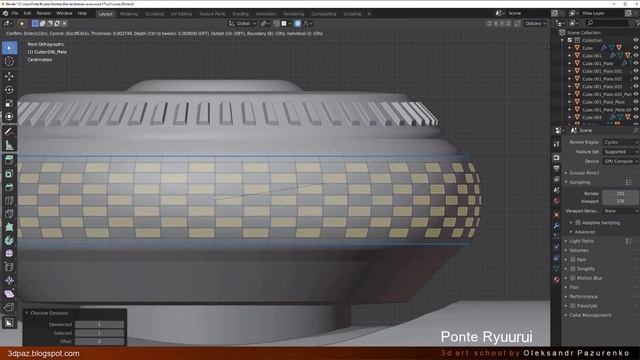This screenshot has height=360, width=640.
Task: Select the Extrude Region tool
Action: (9, 160)
